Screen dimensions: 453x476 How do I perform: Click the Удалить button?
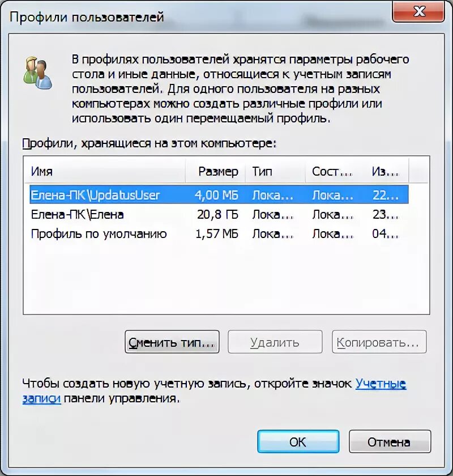[275, 342]
